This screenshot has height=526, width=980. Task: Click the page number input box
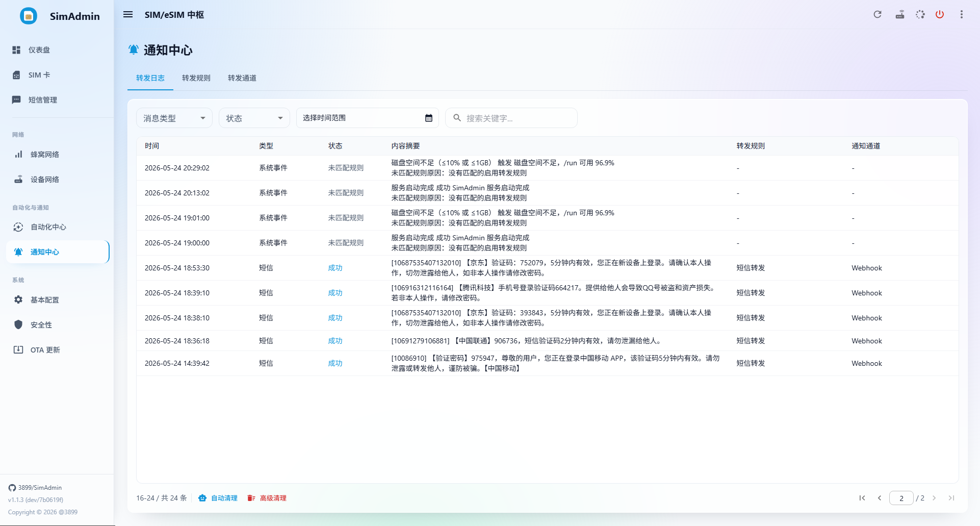[x=901, y=498]
